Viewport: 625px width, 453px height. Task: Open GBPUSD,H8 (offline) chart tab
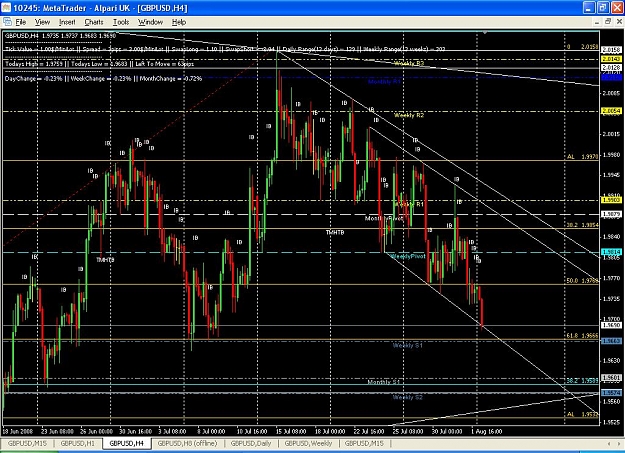(x=187, y=443)
